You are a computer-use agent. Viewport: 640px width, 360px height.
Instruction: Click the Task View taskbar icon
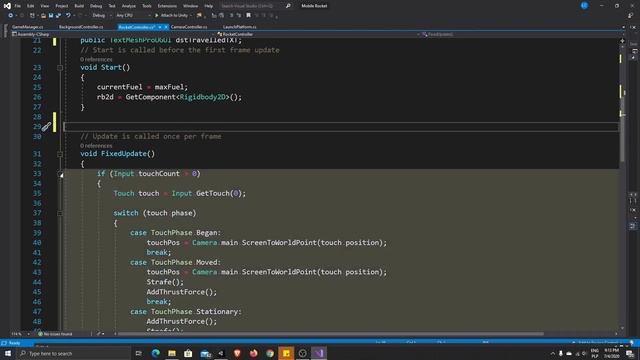[x=138, y=353]
